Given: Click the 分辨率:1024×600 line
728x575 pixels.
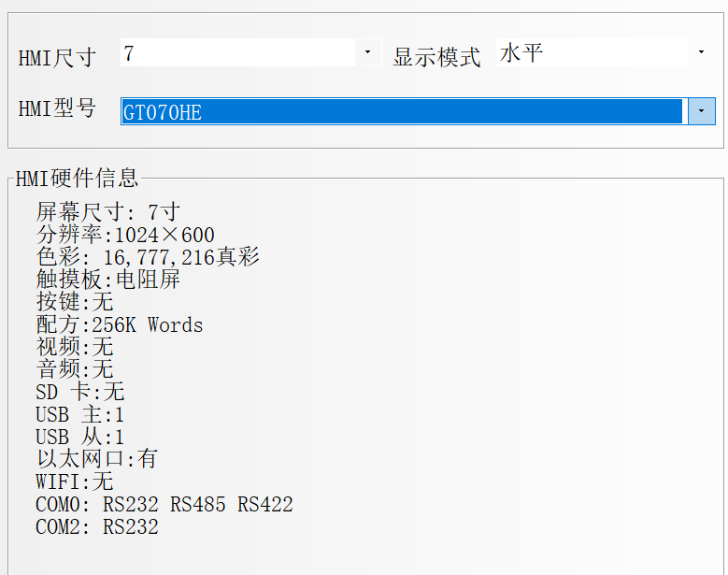Looking at the screenshot, I should click(x=125, y=235).
